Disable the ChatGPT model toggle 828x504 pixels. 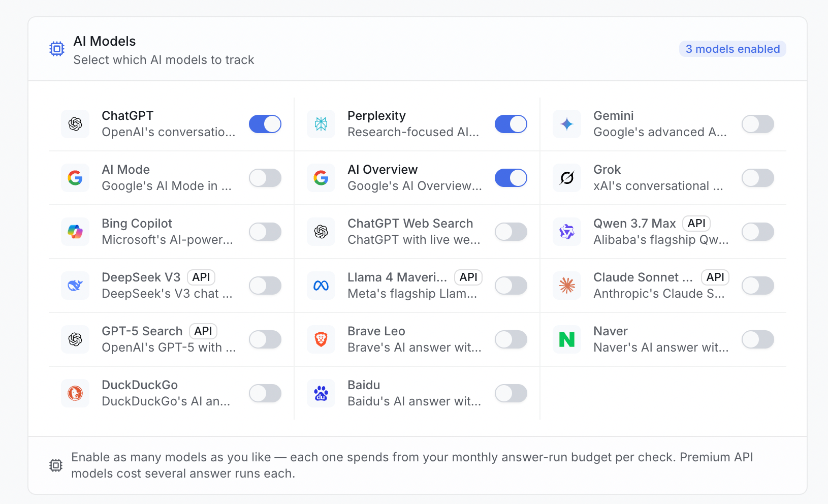(265, 124)
